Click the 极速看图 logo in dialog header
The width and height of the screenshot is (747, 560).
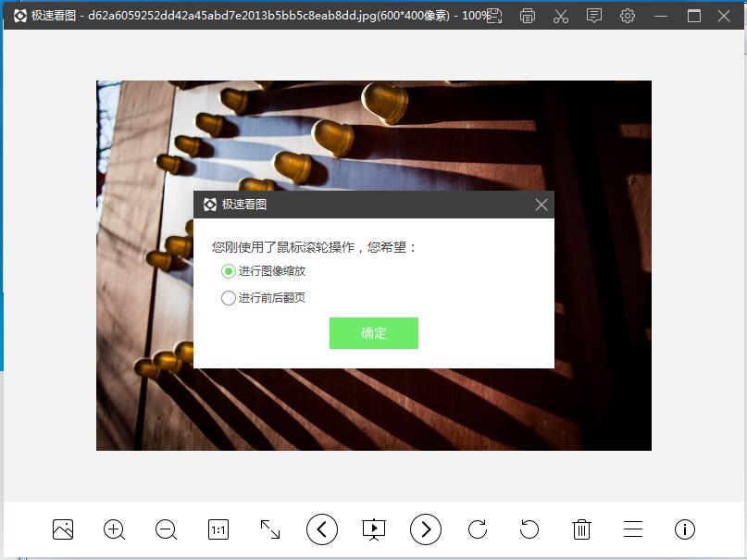209,205
